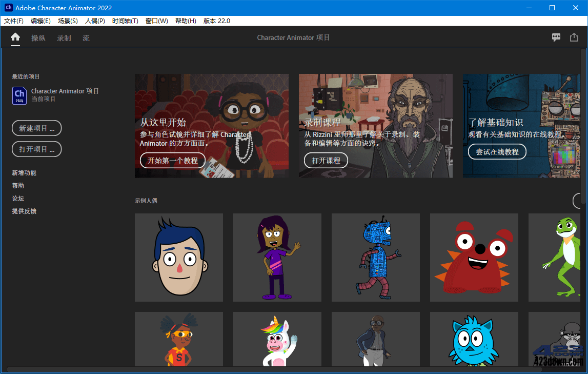588x374 pixels.
Task: Open the 人偶 menu
Action: point(95,21)
